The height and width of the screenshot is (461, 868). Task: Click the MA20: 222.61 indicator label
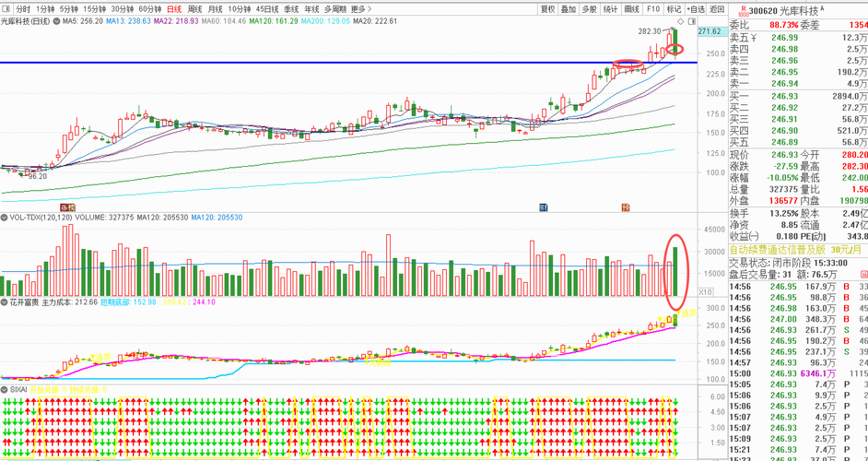click(375, 21)
